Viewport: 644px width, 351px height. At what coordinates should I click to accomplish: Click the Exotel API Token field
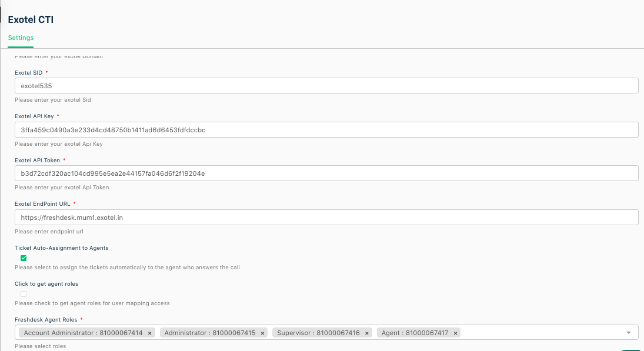[x=326, y=173]
